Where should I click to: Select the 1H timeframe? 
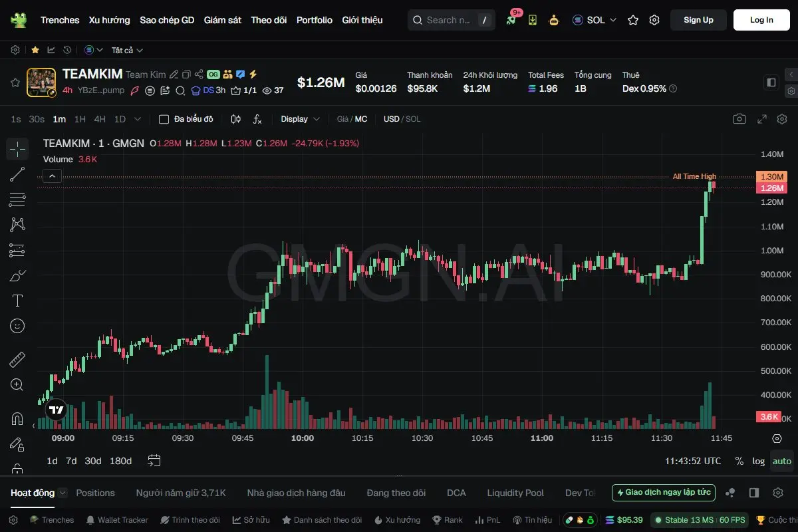point(80,119)
